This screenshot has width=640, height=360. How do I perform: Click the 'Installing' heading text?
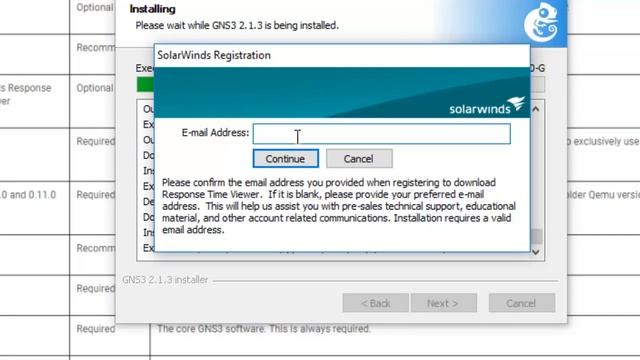pyautogui.click(x=152, y=9)
